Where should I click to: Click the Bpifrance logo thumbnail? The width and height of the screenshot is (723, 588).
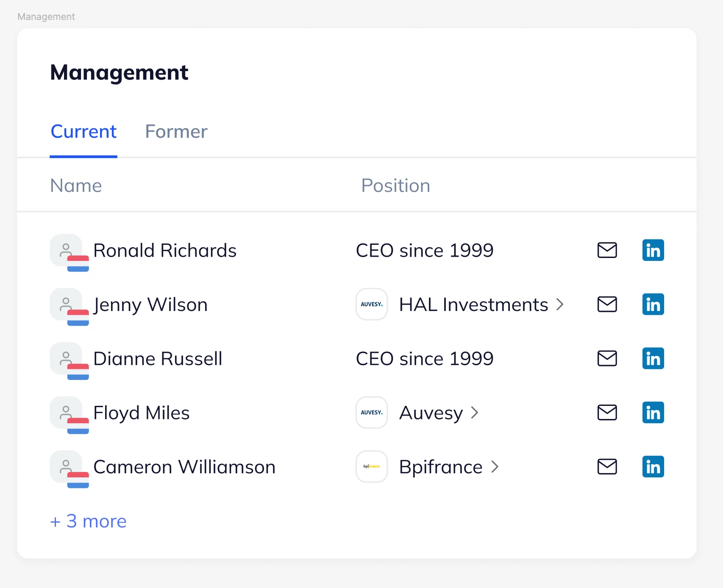(x=372, y=466)
